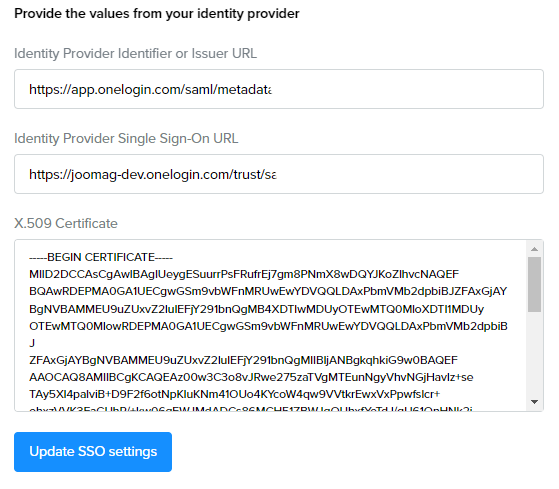Click the heading Provide the values from your identity provider
This screenshot has height=489, width=559.
point(157,14)
